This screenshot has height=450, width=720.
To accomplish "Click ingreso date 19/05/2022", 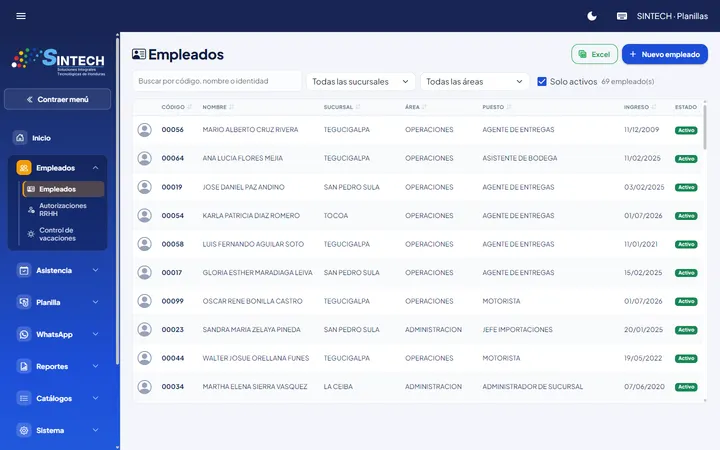I will pos(643,358).
